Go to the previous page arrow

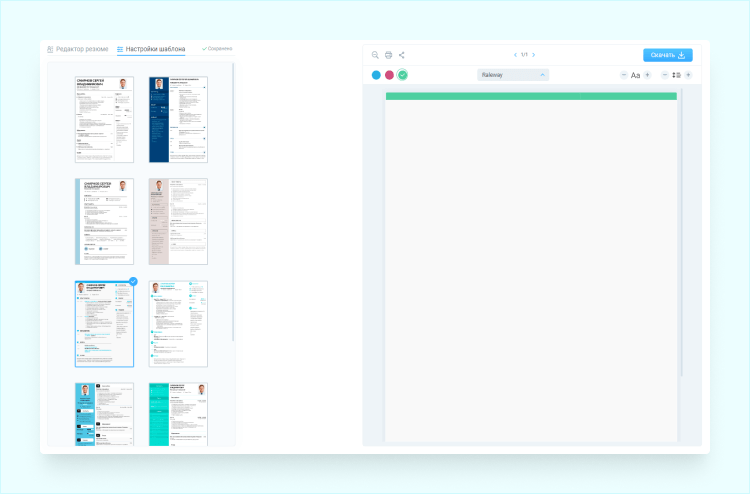(x=515, y=55)
